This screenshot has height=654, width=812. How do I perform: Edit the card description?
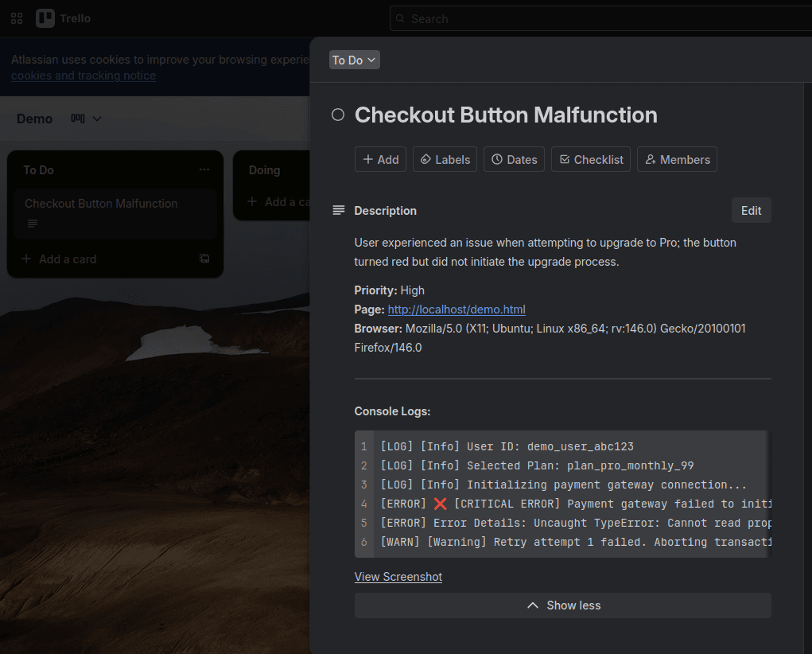point(750,210)
